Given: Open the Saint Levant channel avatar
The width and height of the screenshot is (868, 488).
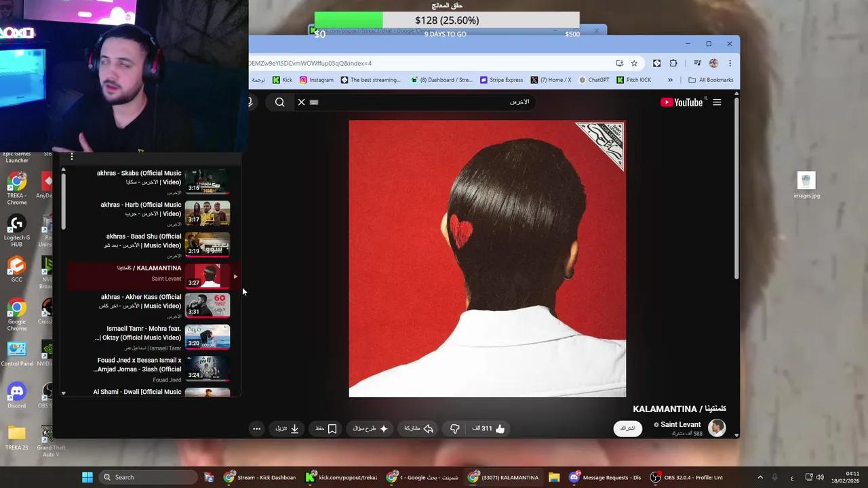Looking at the screenshot, I should tap(717, 428).
